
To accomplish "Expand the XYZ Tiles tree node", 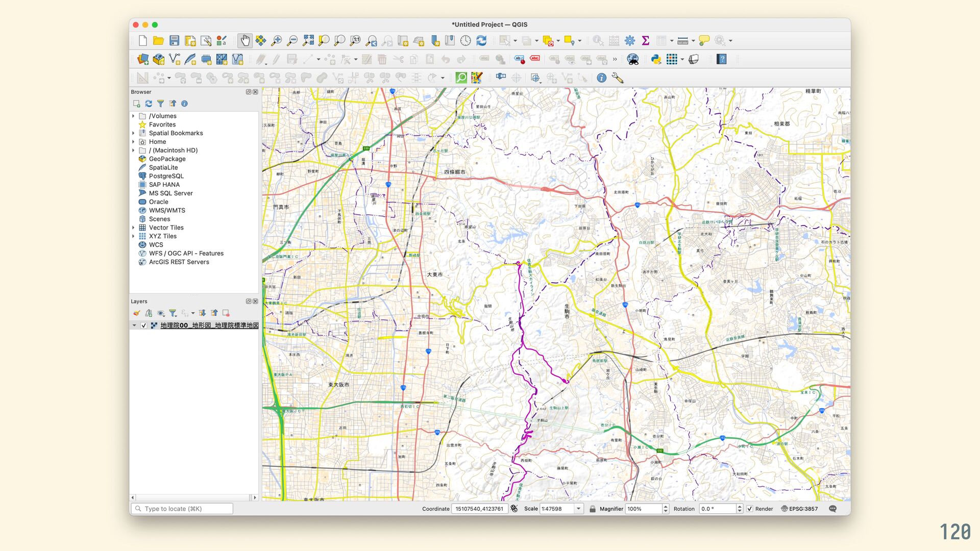I will (134, 236).
